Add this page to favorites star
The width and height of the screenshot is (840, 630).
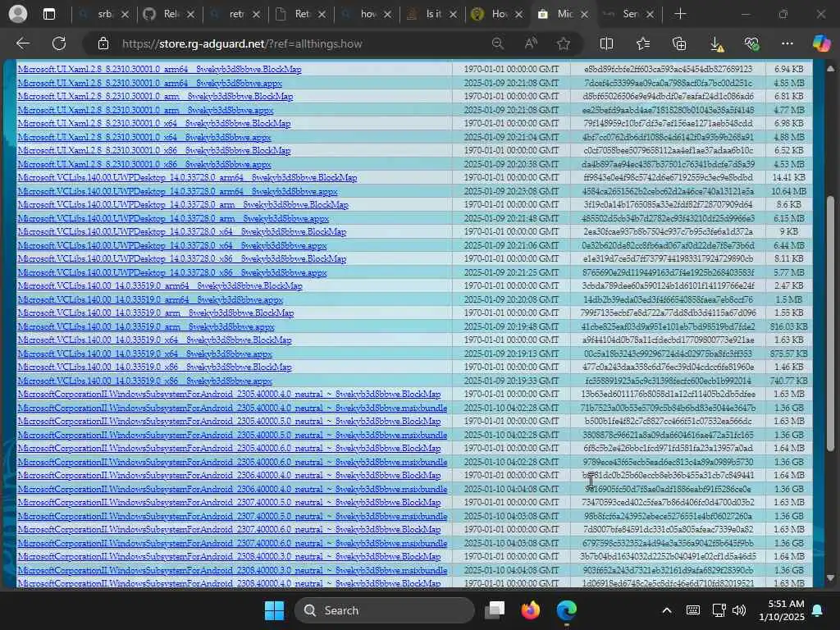pyautogui.click(x=563, y=43)
